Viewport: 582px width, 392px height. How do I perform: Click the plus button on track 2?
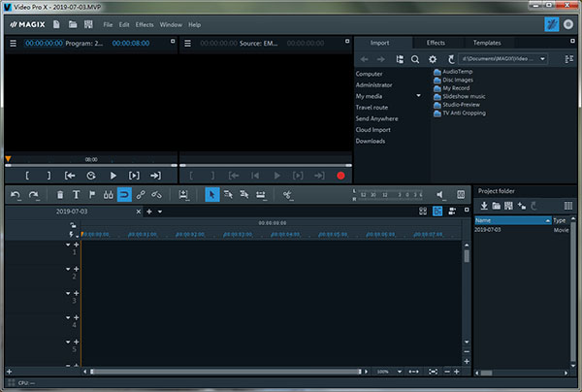[77, 269]
